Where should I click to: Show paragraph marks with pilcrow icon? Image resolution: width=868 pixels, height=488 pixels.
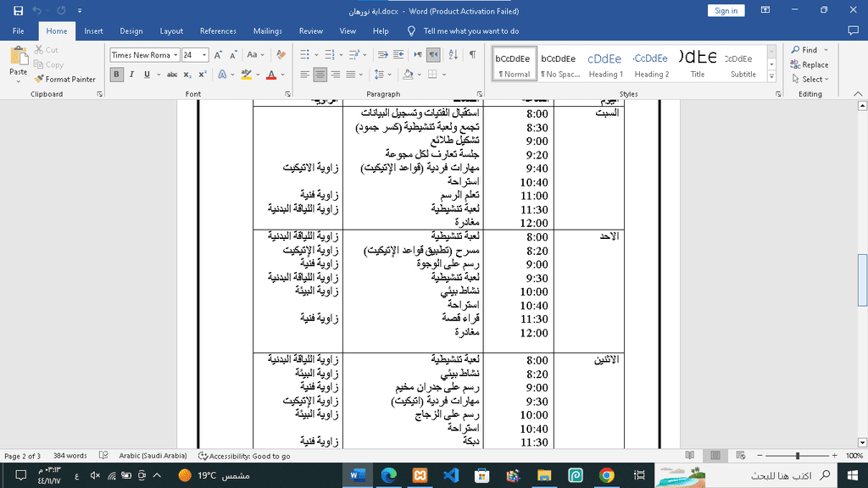tap(473, 54)
